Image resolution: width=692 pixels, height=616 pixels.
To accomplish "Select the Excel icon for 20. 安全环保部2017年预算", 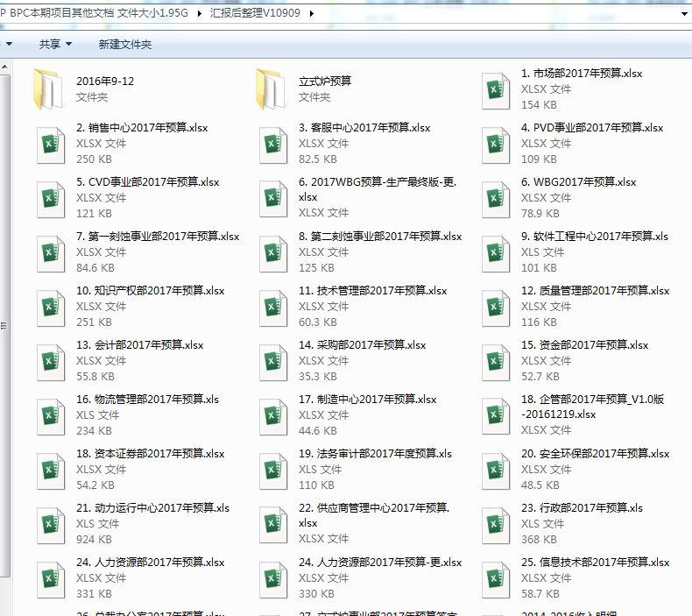I will (x=496, y=471).
